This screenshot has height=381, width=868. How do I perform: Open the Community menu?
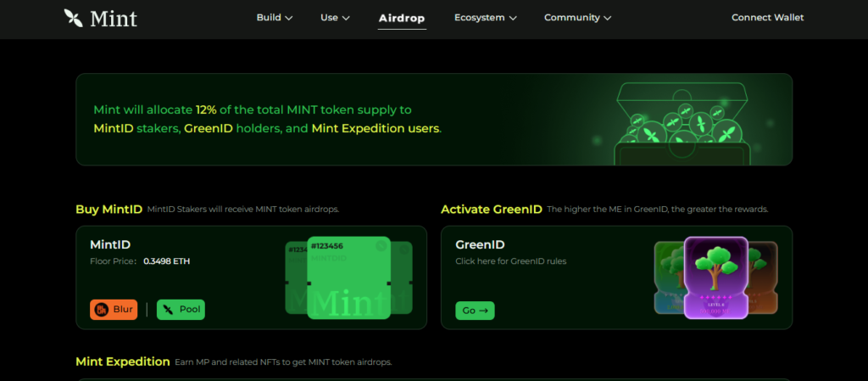[577, 18]
